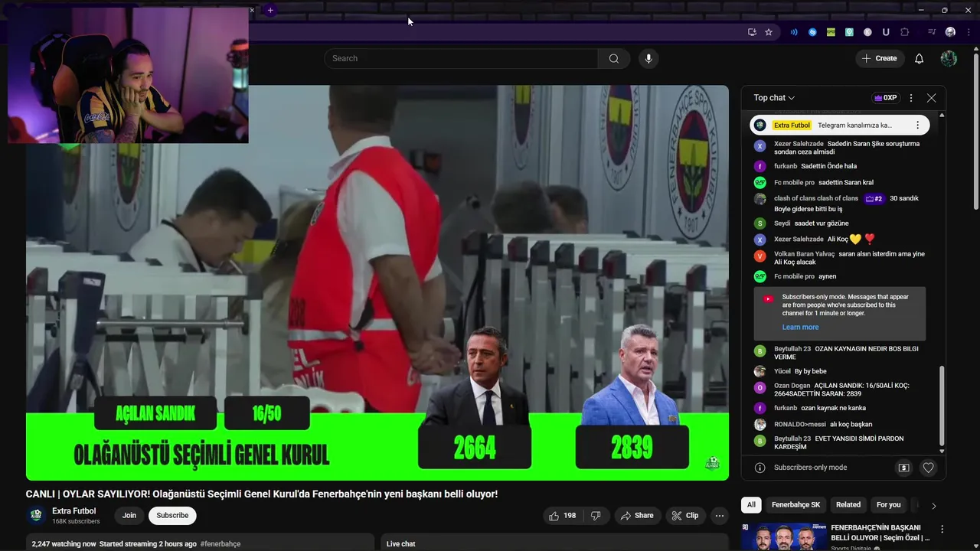Click the live chat scrollbar
Screen dimensions: 980x551
[942, 406]
